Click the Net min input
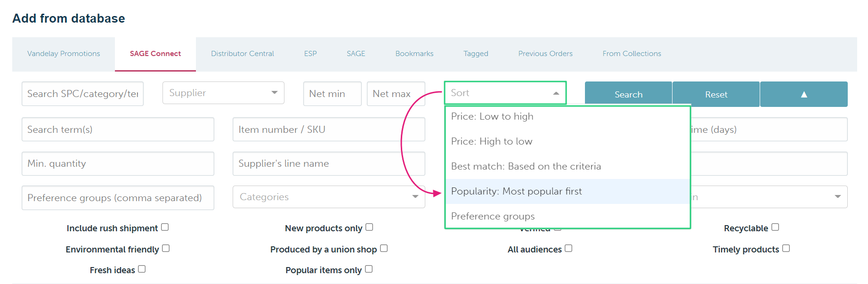This screenshot has width=868, height=284. tap(333, 94)
